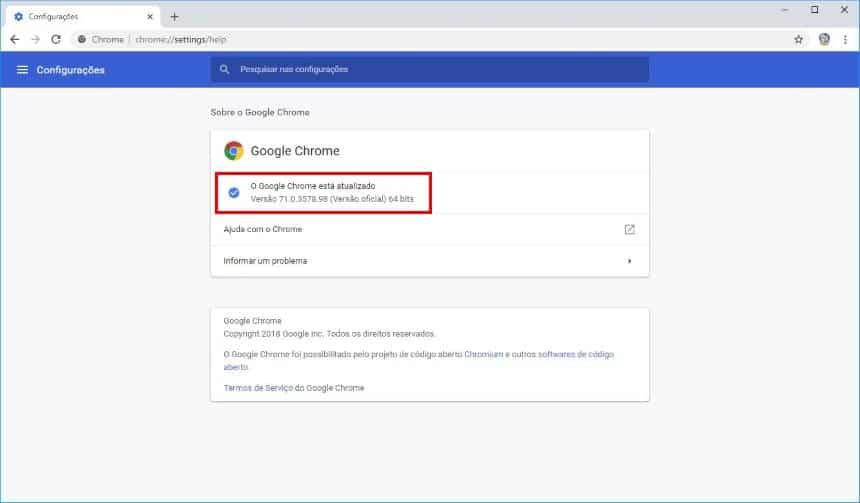The width and height of the screenshot is (860, 503).
Task: Click the search magnifier icon in settings
Action: tap(224, 69)
